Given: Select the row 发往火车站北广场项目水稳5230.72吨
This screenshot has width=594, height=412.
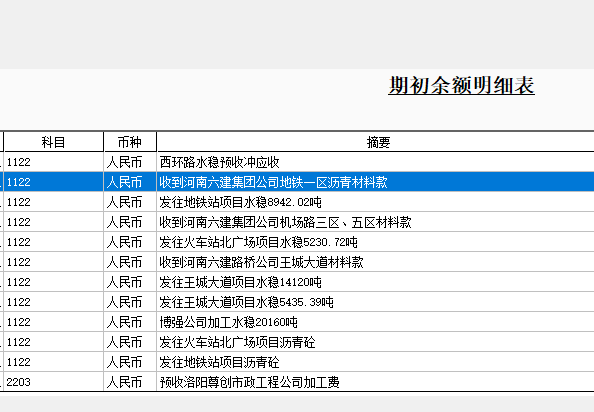Looking at the screenshot, I should coord(297,242).
